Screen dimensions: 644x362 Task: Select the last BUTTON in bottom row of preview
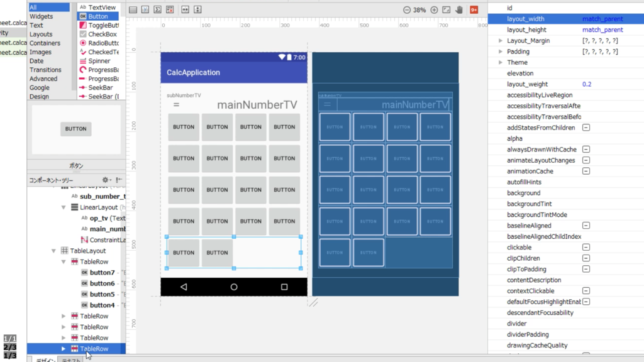click(x=217, y=253)
